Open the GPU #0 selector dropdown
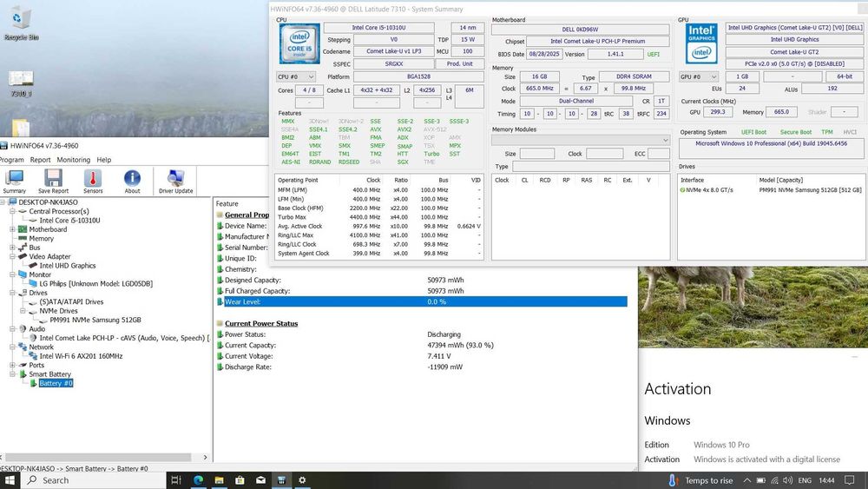Viewport: 868px width, 489px height. click(x=699, y=76)
